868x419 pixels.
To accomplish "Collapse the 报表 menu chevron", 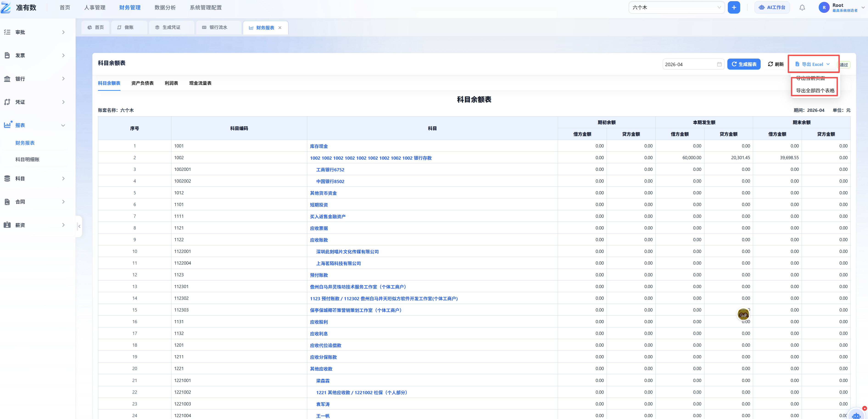I will [x=63, y=125].
